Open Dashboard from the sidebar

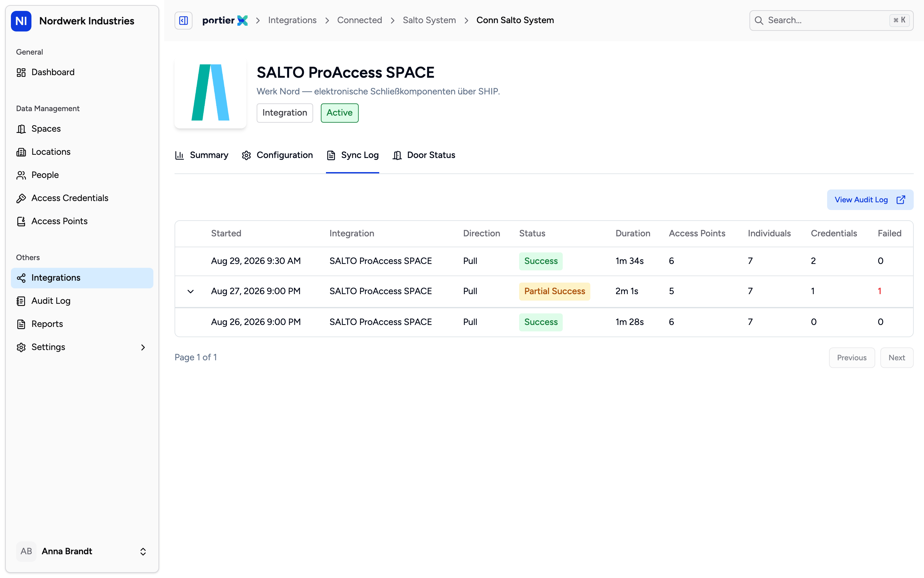82,72
